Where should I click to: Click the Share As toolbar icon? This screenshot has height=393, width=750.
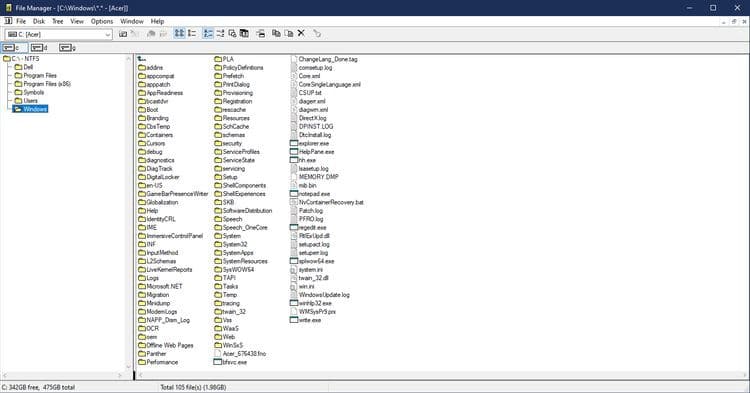(x=151, y=33)
